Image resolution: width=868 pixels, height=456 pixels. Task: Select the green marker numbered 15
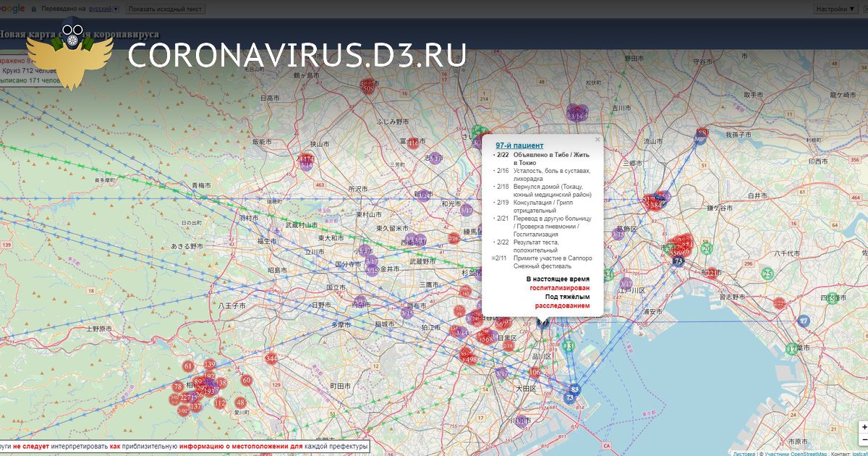(x=833, y=299)
